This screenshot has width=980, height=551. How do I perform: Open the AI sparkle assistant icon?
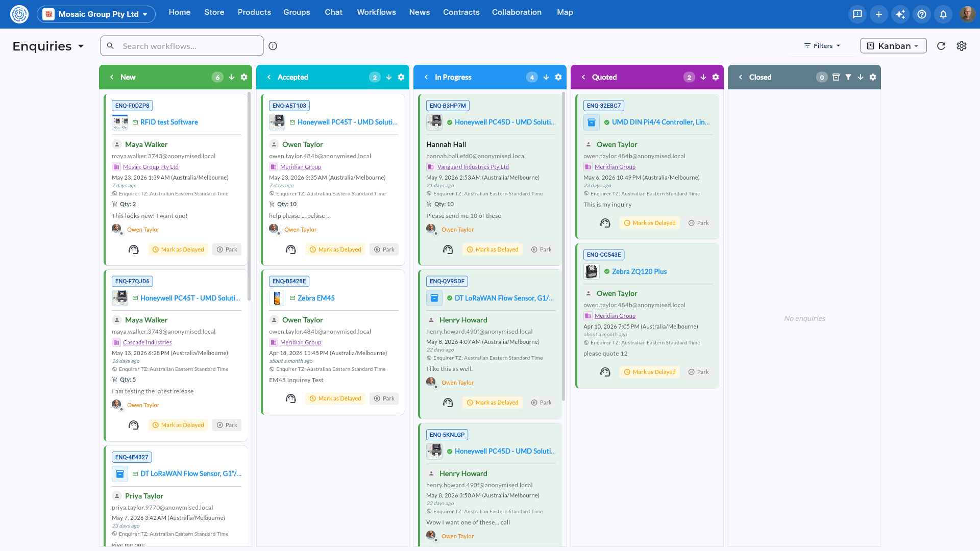click(x=900, y=14)
